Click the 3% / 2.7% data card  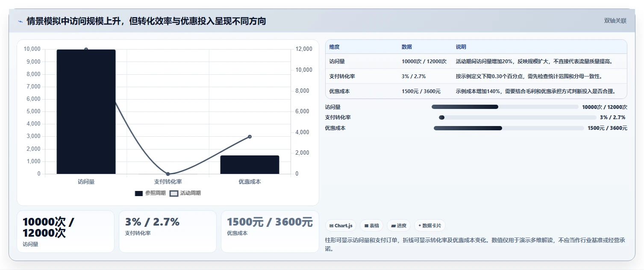168,232
